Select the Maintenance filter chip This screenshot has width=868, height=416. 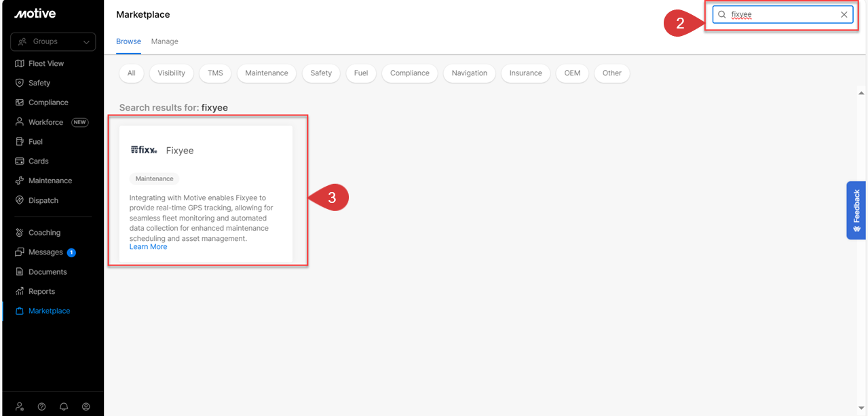click(x=267, y=73)
